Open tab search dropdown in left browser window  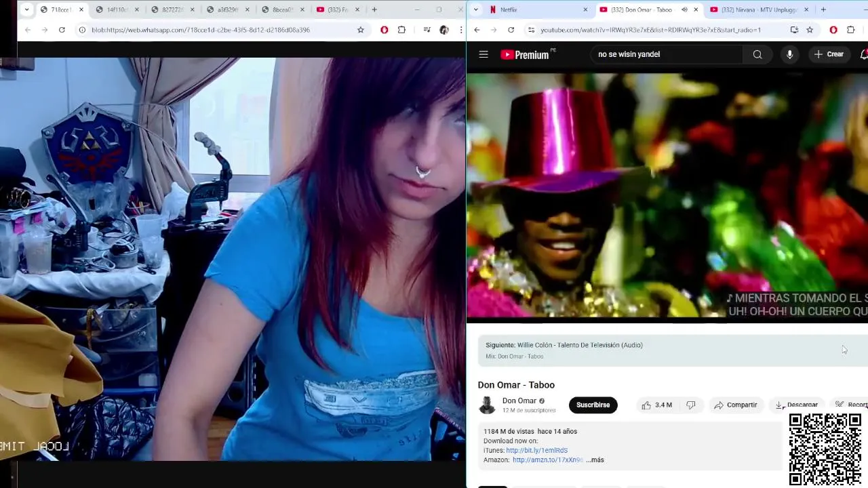(x=26, y=9)
